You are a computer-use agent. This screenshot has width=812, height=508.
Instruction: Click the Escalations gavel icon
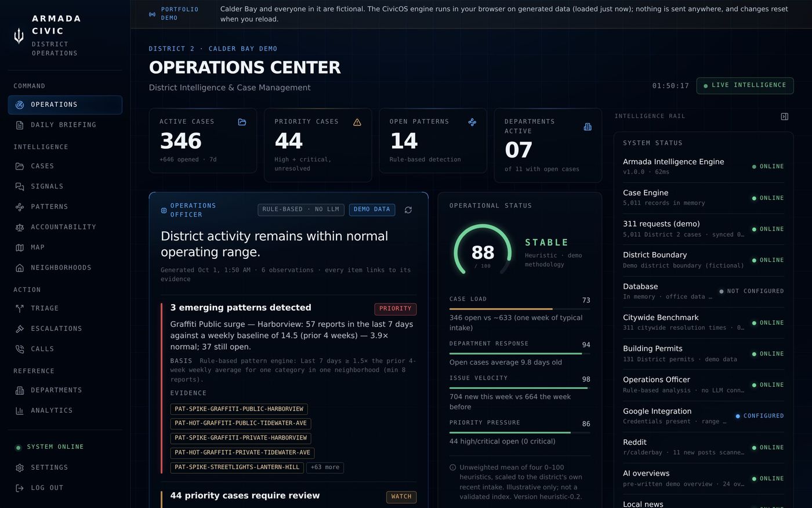pos(20,329)
